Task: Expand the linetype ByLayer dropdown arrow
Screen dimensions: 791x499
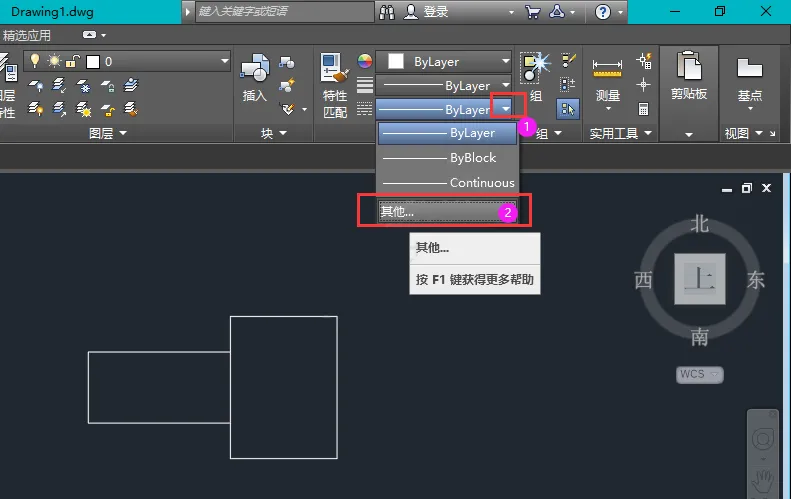Action: click(505, 109)
